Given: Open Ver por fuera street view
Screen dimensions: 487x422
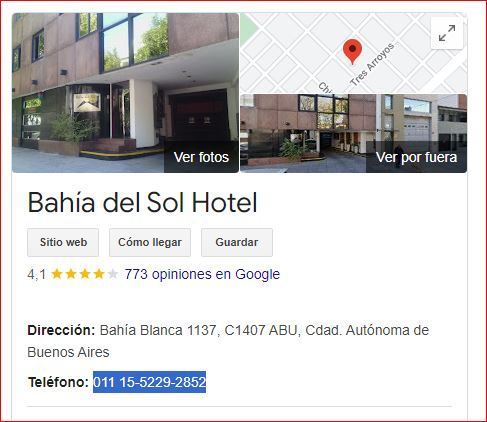Looking at the screenshot, I should coord(416,157).
